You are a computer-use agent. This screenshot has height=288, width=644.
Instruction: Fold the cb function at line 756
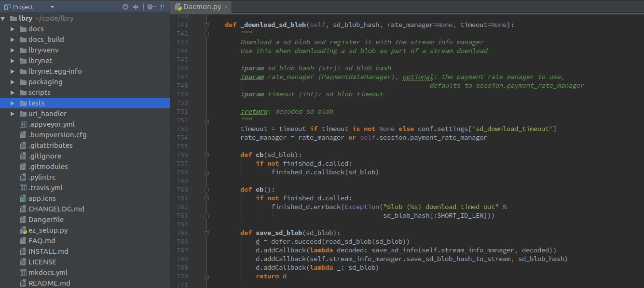point(206,155)
